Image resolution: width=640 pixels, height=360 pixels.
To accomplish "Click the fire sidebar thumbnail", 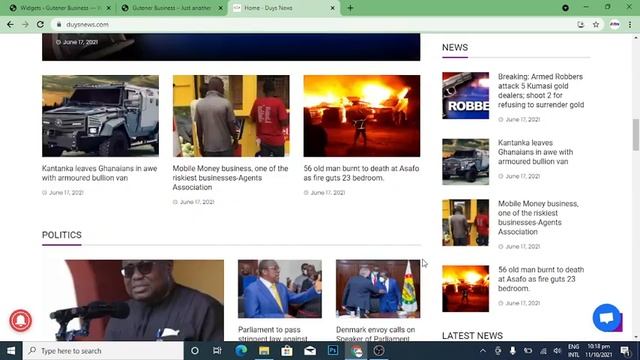I will pyautogui.click(x=465, y=289).
